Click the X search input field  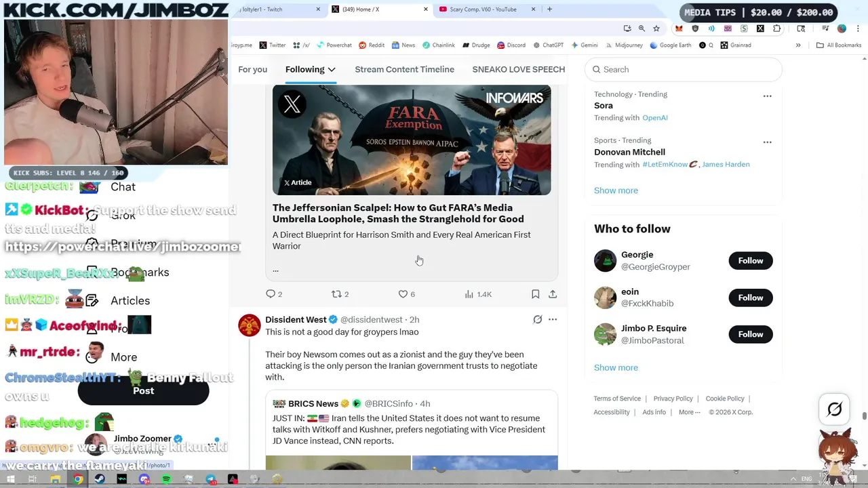tap(684, 69)
